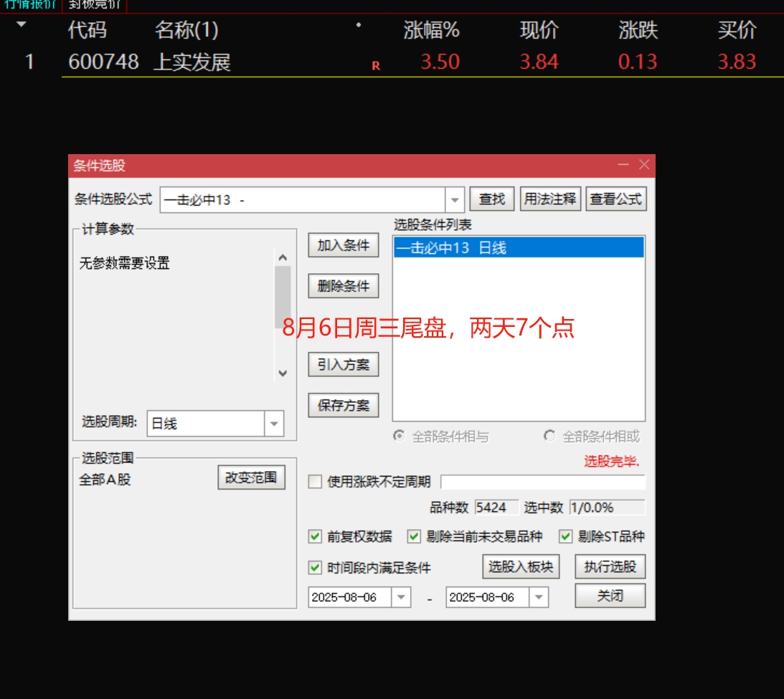Select 全部条件相或 radio button
Screen dimensions: 784x699
(x=549, y=436)
